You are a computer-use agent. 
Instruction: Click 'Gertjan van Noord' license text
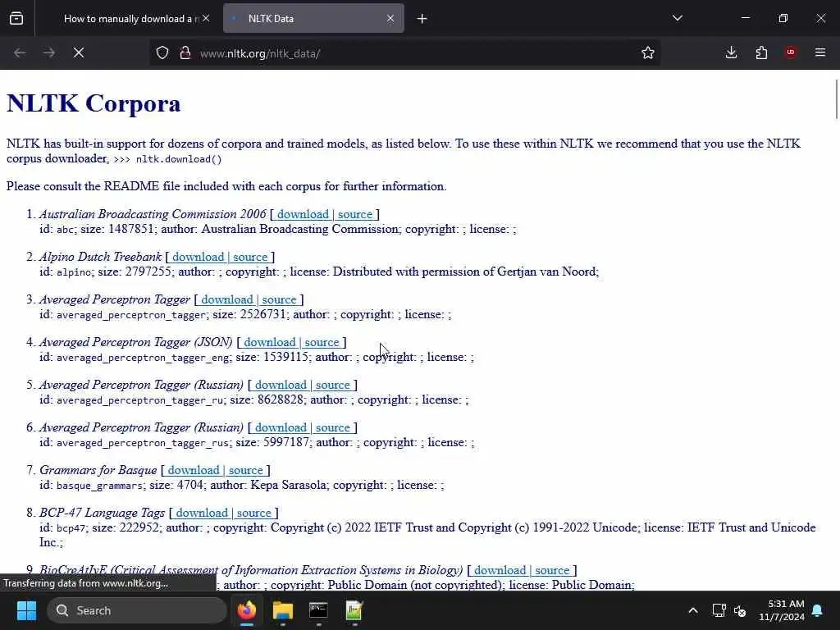(x=546, y=272)
